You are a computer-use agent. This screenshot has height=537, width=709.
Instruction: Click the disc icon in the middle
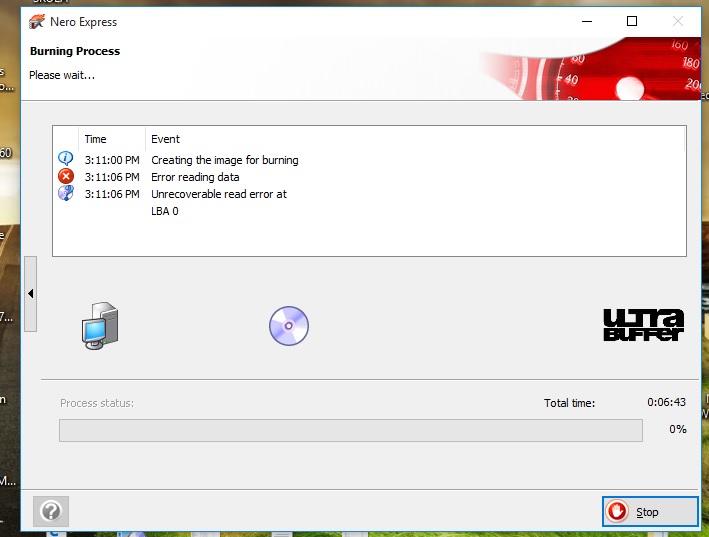pos(288,326)
